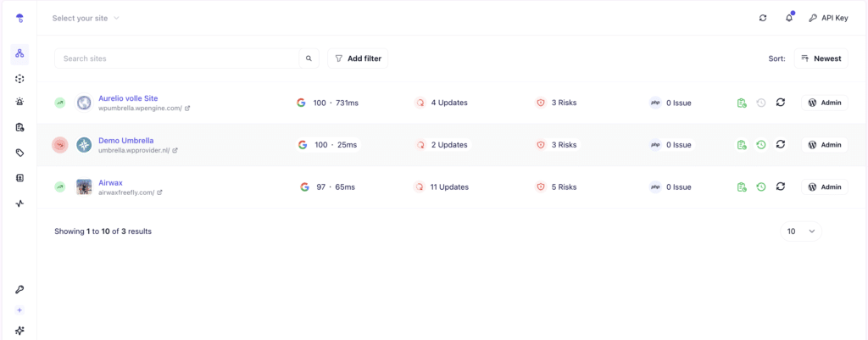This screenshot has width=868, height=340.
Task: Click the Demo Umbrella site name link
Action: pyautogui.click(x=125, y=140)
